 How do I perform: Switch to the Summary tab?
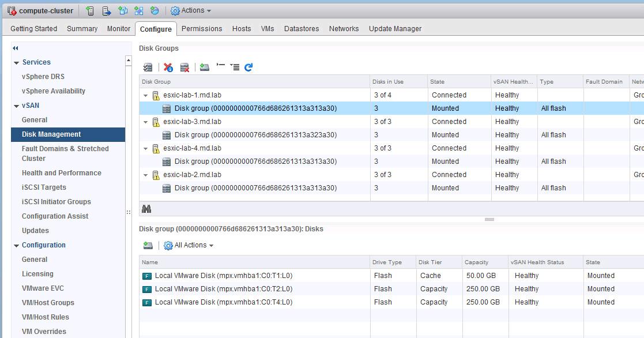[x=82, y=29]
